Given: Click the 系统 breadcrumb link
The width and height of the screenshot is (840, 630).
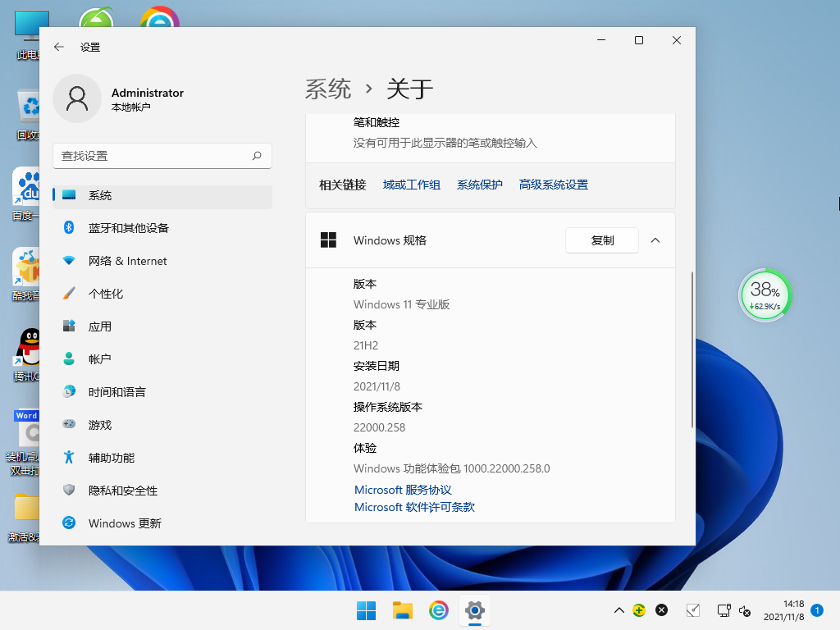Looking at the screenshot, I should pyautogui.click(x=327, y=89).
